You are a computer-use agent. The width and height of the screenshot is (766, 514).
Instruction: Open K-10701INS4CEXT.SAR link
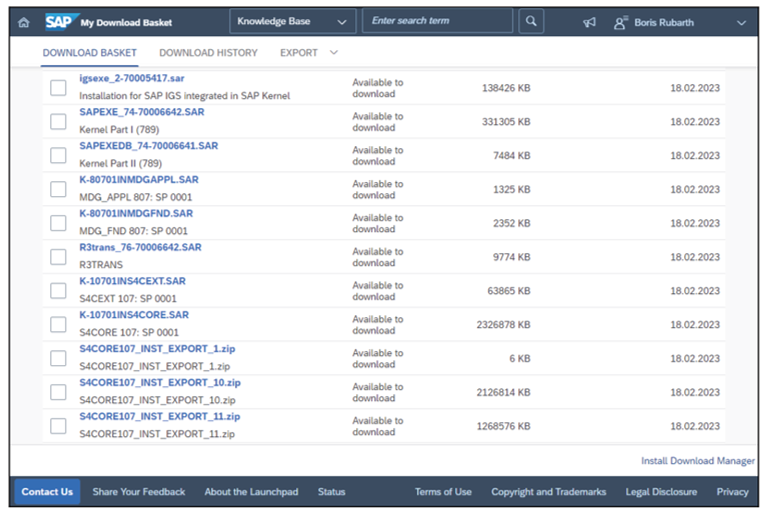tap(132, 281)
